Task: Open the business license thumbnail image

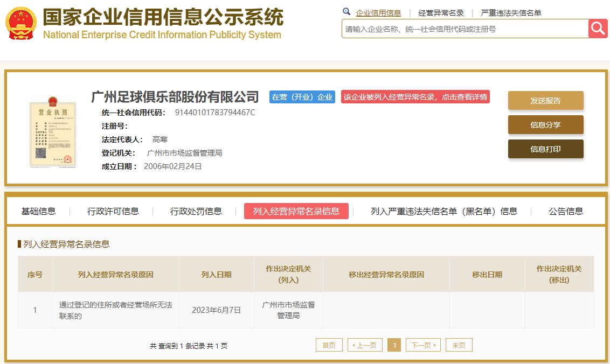Action: click(x=52, y=132)
